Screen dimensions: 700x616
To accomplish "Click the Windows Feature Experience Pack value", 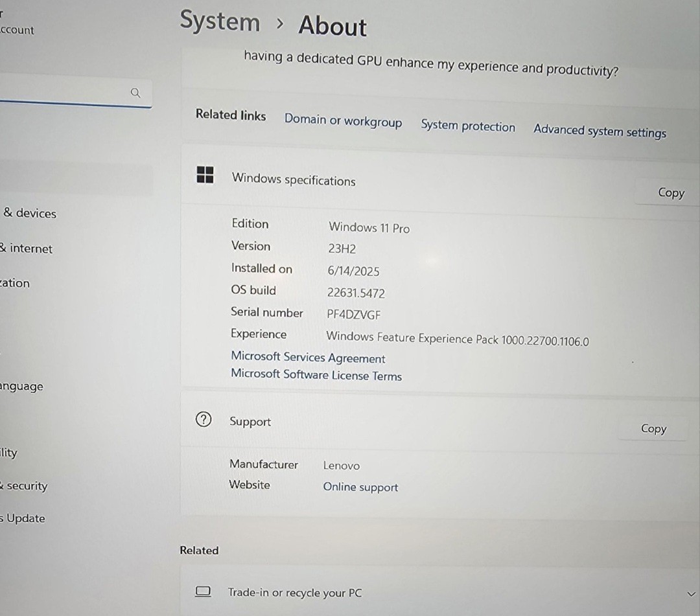I will click(x=458, y=339).
